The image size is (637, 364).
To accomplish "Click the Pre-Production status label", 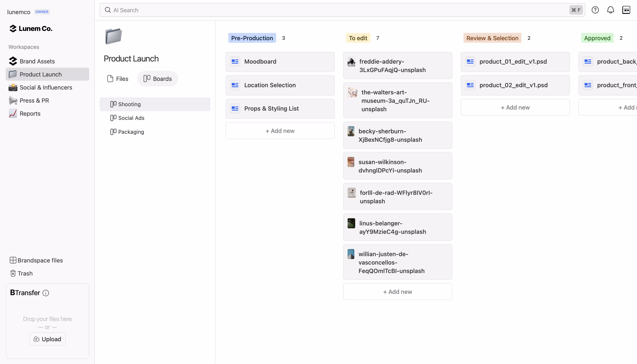I will tap(252, 38).
